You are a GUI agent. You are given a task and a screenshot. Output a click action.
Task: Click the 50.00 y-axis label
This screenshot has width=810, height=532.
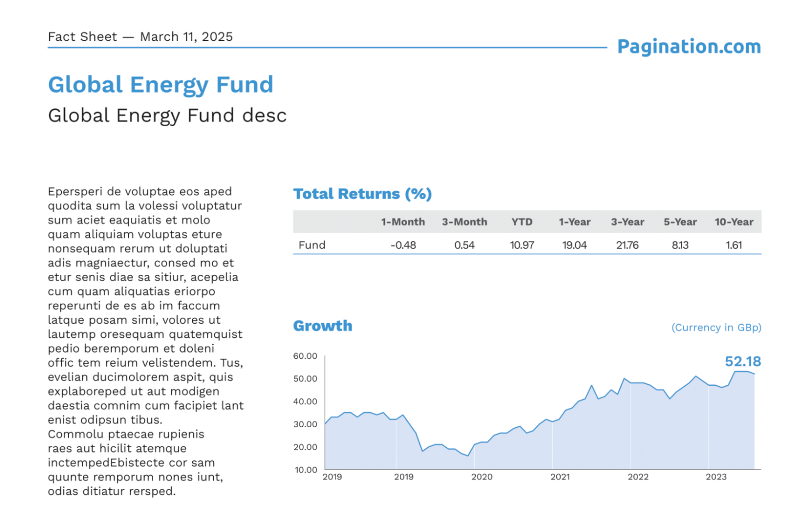coord(305,379)
